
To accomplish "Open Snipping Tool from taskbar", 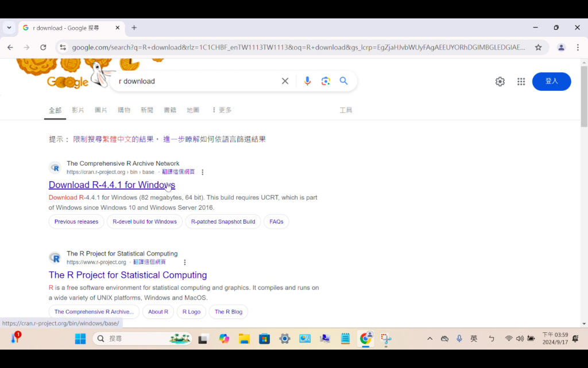I will click(386, 339).
